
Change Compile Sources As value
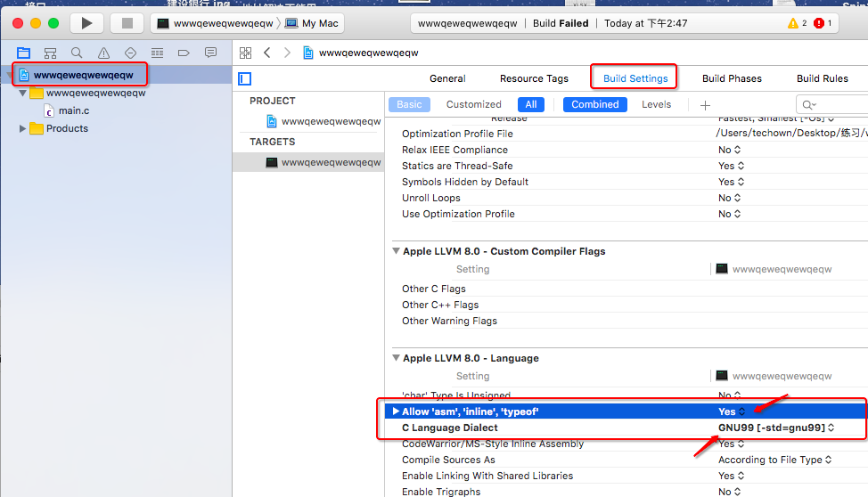775,460
